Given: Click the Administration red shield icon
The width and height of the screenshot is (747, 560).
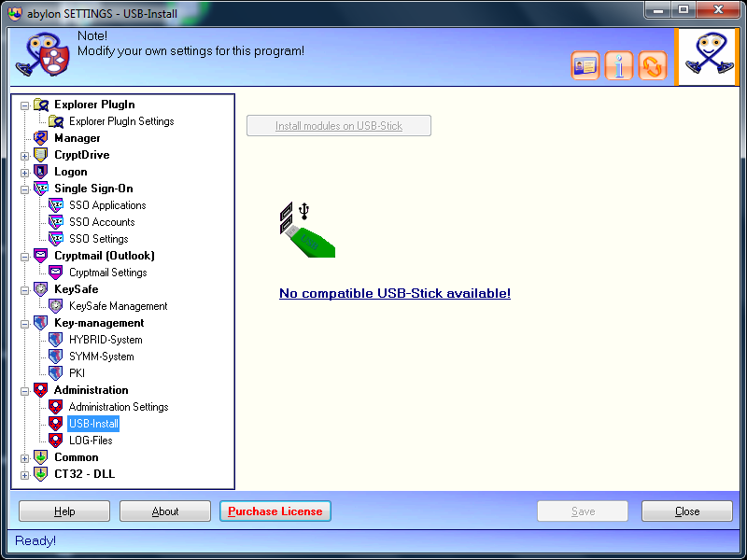Looking at the screenshot, I should 41,390.
